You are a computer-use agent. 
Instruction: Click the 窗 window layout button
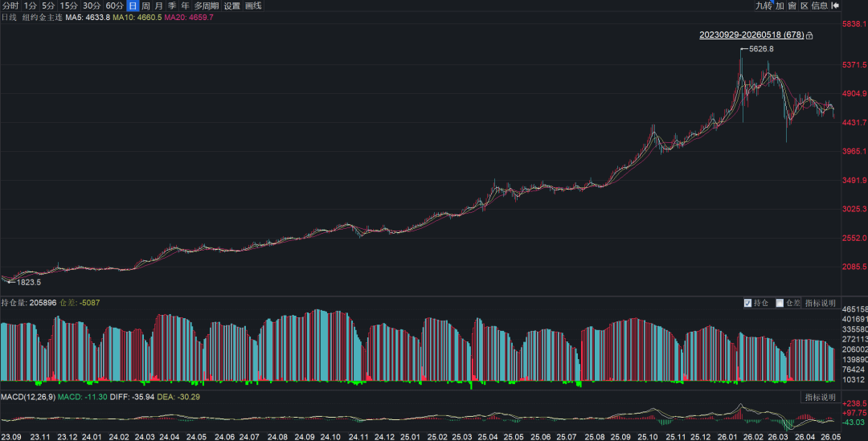click(792, 6)
